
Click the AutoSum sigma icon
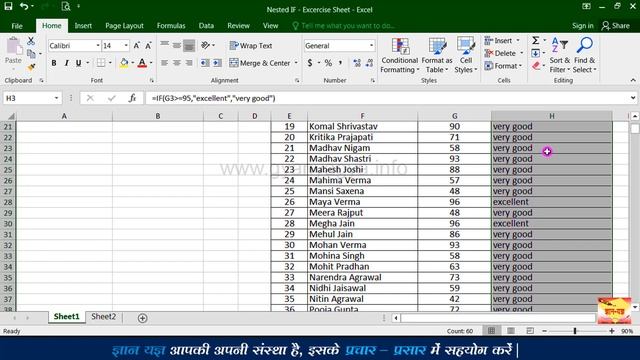pyautogui.click(x=536, y=40)
